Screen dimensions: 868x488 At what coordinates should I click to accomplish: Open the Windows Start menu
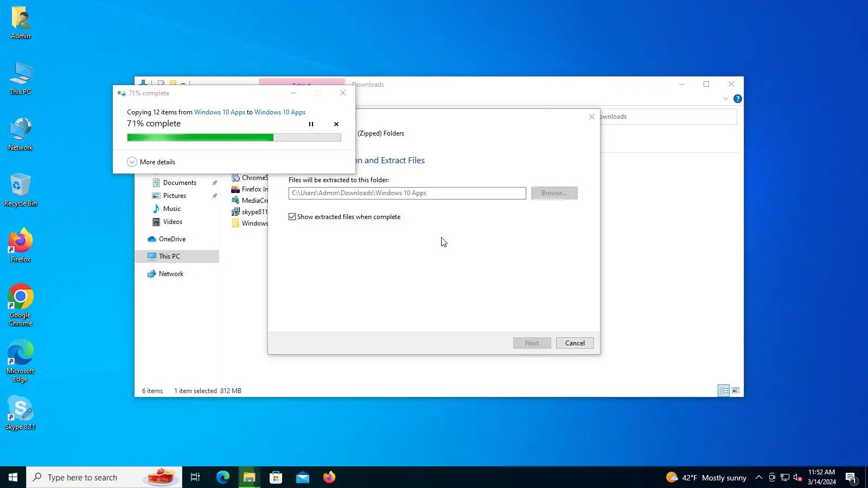pos(13,477)
